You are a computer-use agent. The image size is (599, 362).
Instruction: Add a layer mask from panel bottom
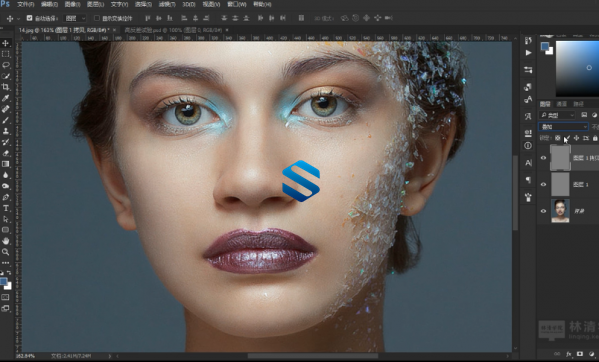[580, 354]
